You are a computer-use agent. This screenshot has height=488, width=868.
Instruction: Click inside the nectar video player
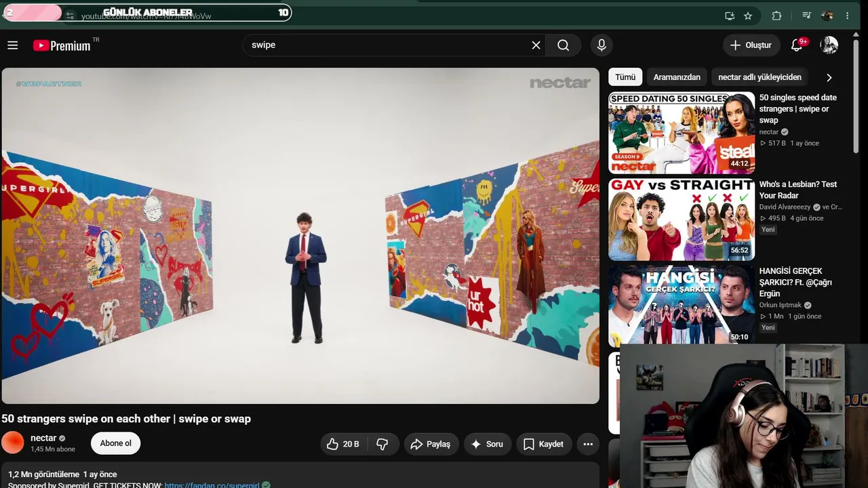[x=300, y=236]
